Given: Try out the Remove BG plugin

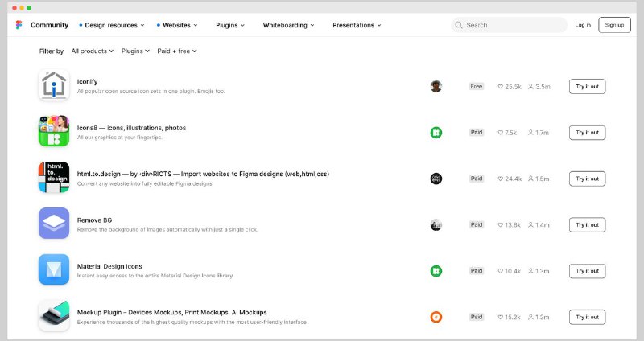Looking at the screenshot, I should tap(588, 225).
